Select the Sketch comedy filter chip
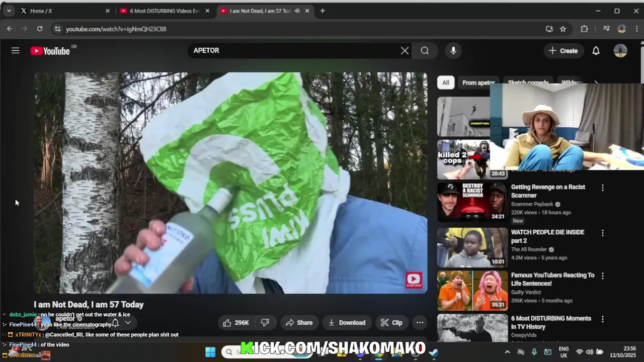The image size is (644, 362). tap(528, 82)
